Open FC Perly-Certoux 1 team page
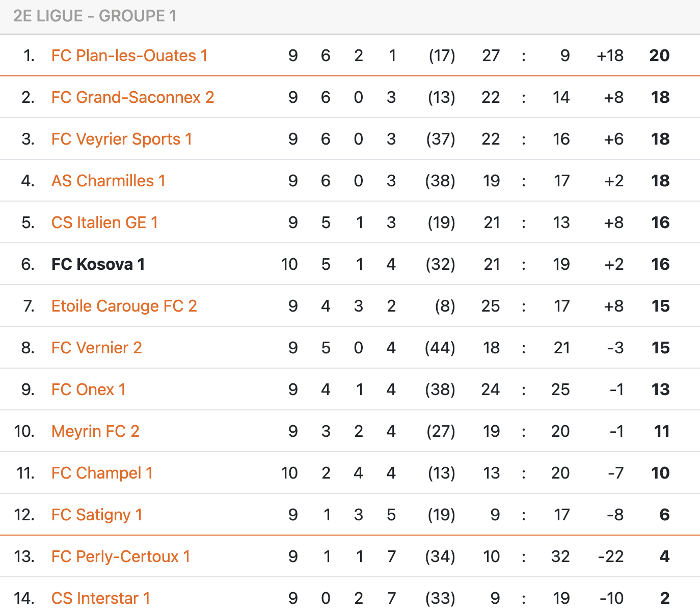 click(x=120, y=556)
